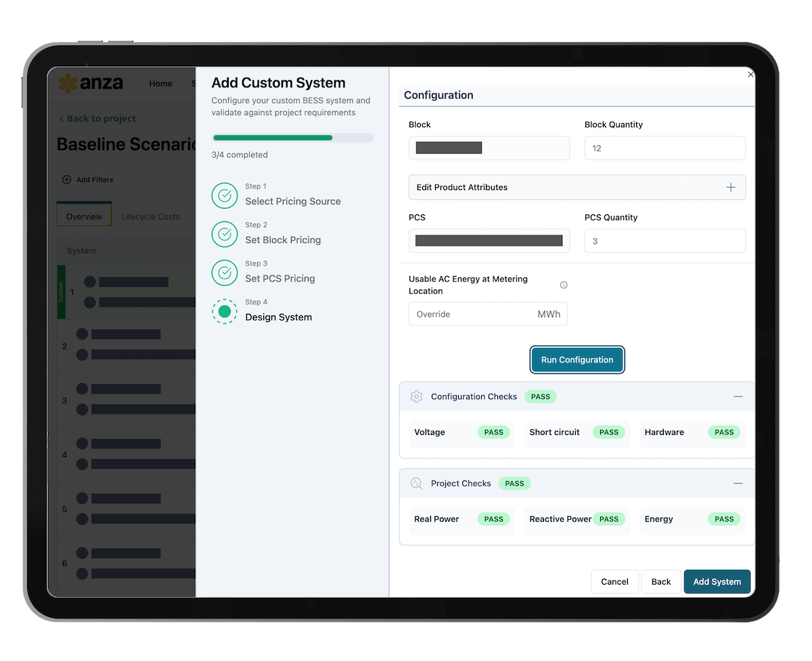Image resolution: width=812 pixels, height=661 pixels.
Task: Click the info icon beside Usable AC Energy
Action: 564,285
